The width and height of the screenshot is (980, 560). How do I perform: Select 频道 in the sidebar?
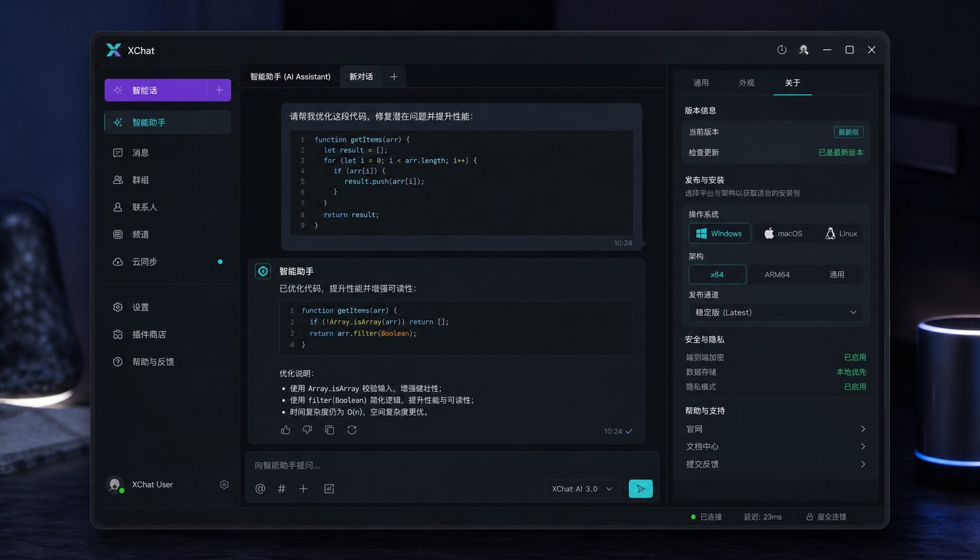pos(168,234)
